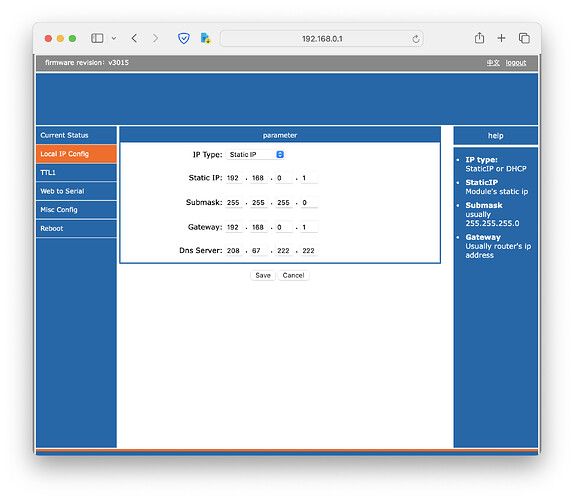Go forward with the forward arrow
The height and width of the screenshot is (500, 575).
(155, 38)
